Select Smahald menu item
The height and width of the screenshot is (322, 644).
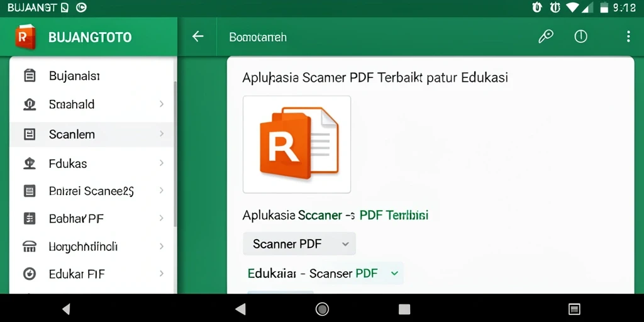pyautogui.click(x=93, y=104)
